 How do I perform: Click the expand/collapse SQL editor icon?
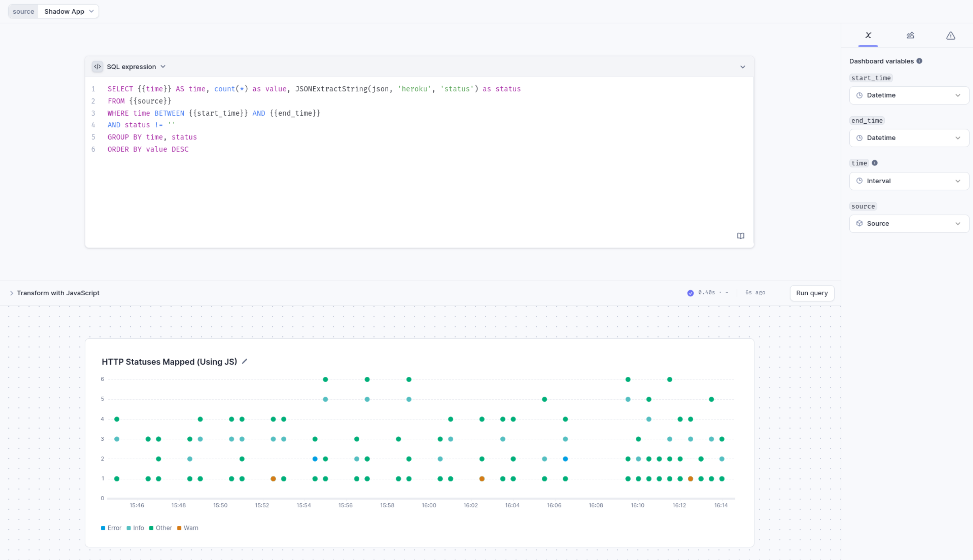pyautogui.click(x=742, y=66)
